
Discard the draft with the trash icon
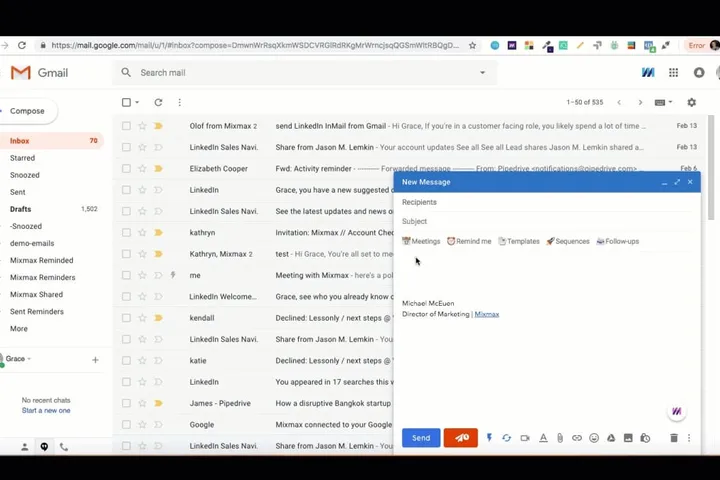(x=674, y=438)
